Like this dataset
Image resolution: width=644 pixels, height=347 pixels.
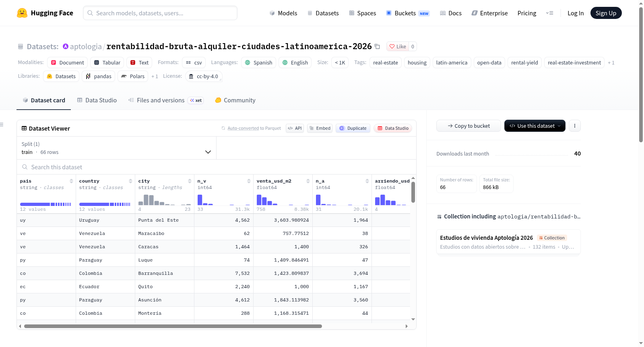398,46
